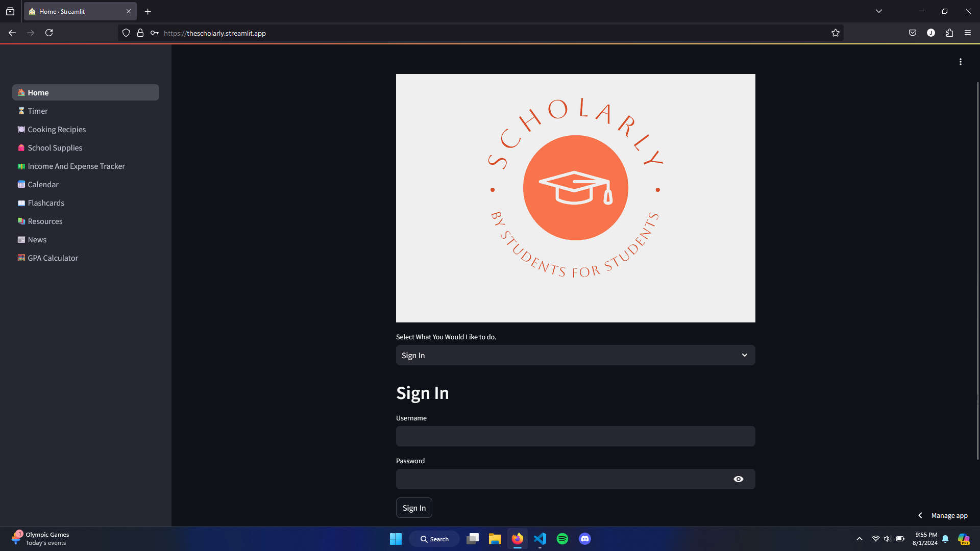
Task: Open the tracking protection shield icon
Action: [x=126, y=33]
